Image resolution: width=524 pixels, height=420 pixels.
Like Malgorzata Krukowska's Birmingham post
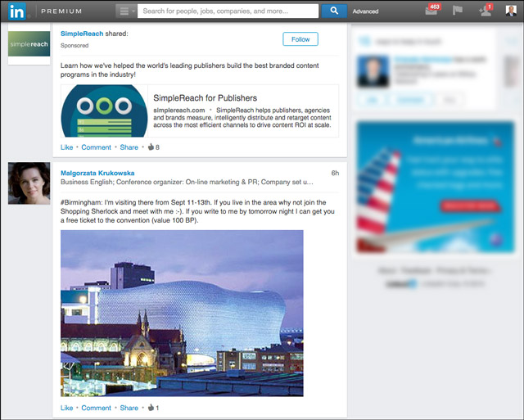pos(66,408)
